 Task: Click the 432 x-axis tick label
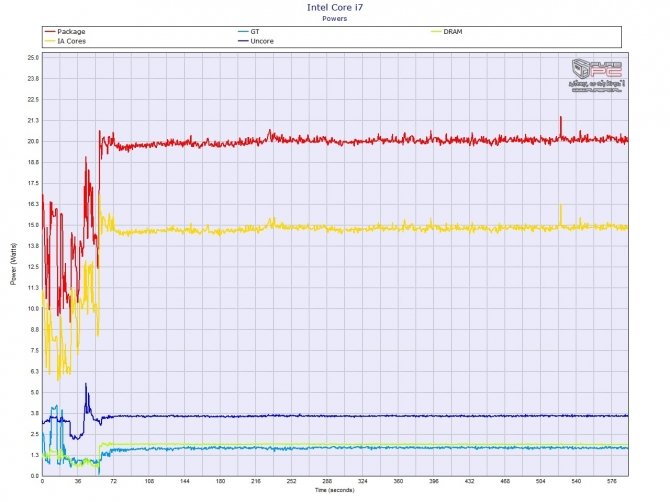point(469,481)
